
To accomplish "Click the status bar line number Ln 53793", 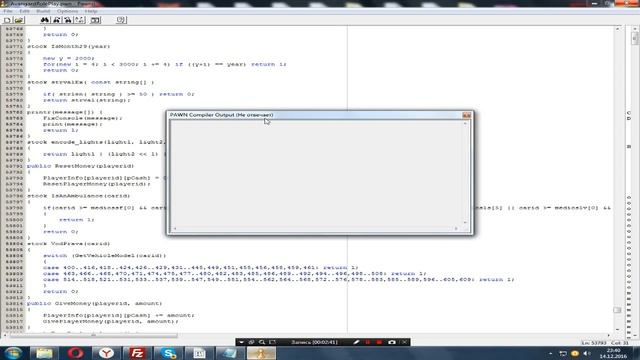I will coord(594,343).
